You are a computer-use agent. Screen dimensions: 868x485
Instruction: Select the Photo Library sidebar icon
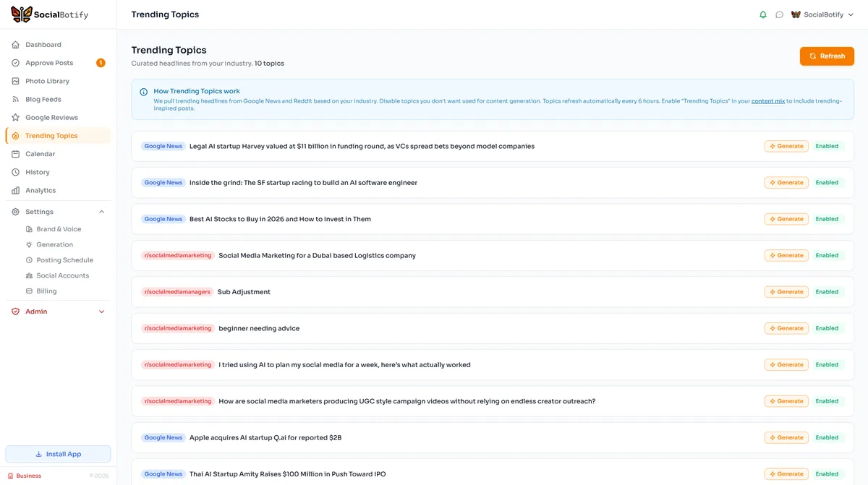coord(15,81)
